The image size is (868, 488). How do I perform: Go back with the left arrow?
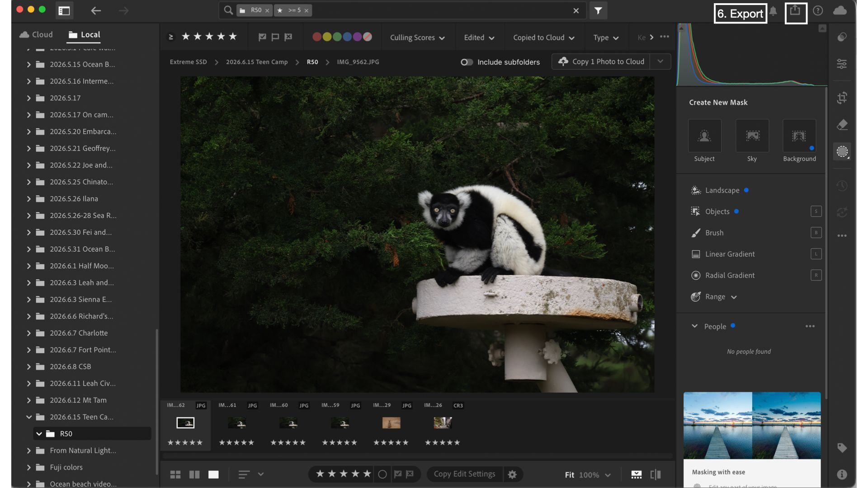click(x=95, y=10)
